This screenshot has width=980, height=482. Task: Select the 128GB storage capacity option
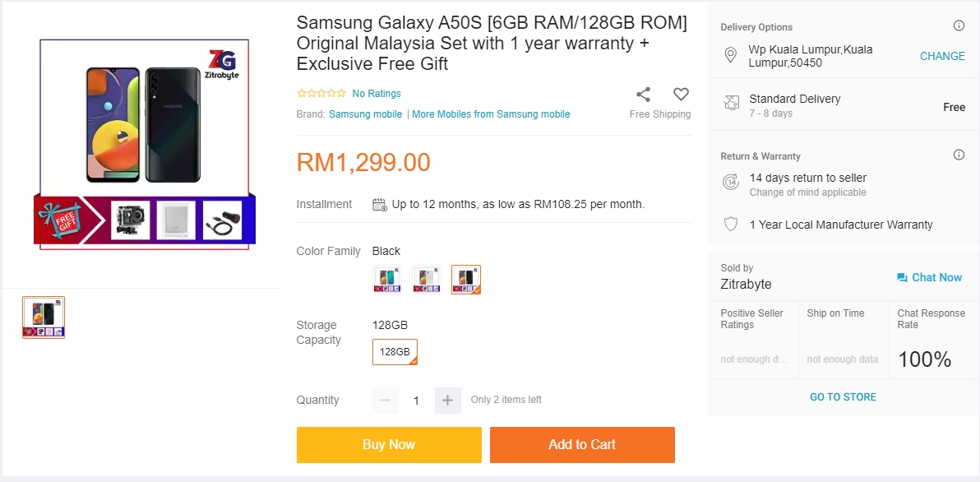395,352
